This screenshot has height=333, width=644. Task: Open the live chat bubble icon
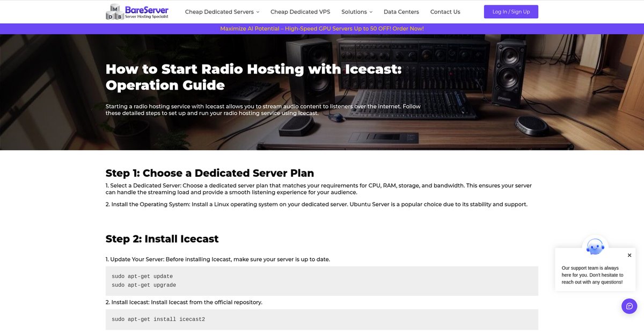pos(630,306)
